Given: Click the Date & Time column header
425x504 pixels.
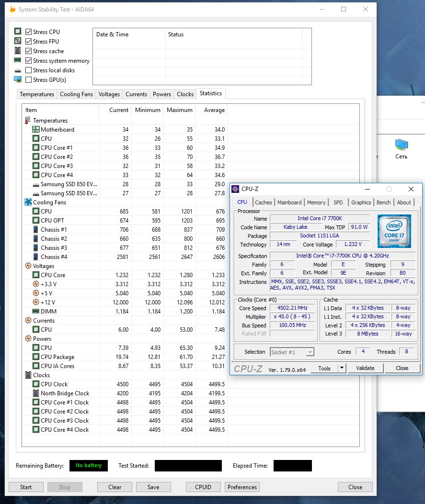Looking at the screenshot, I should pos(129,34).
